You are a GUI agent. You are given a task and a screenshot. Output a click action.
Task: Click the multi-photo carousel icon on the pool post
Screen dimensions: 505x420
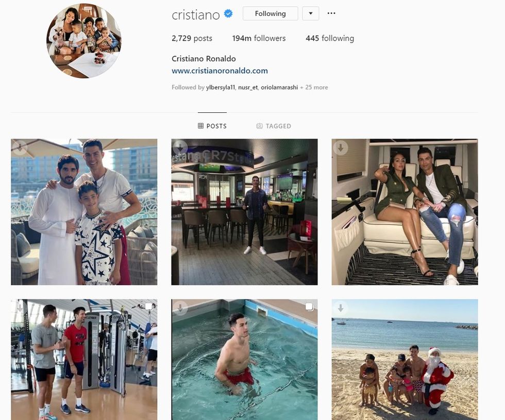point(309,306)
